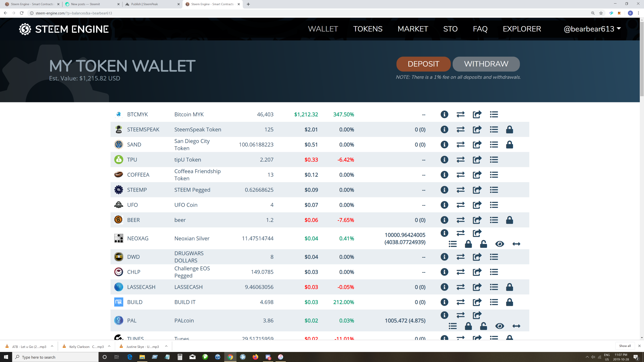This screenshot has height=362, width=644.
Task: Expand the @bearbear613 account dropdown
Action: tap(592, 29)
